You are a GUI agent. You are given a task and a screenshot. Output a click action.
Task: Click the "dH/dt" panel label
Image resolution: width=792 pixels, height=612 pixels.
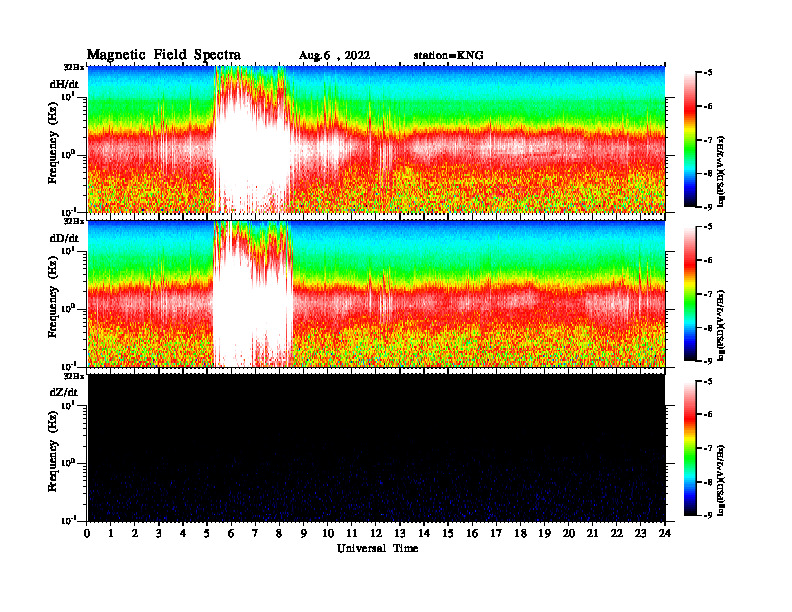(64, 84)
